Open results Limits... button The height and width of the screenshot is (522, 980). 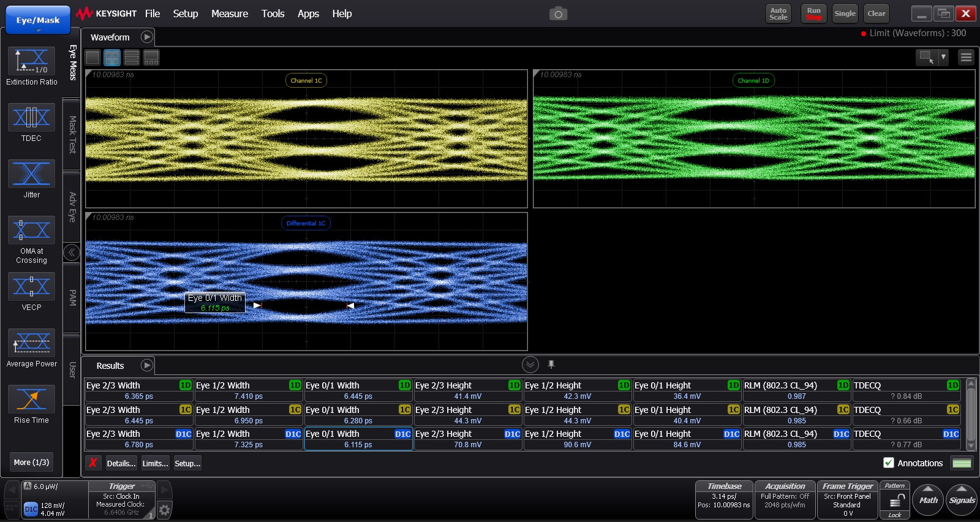tap(155, 463)
